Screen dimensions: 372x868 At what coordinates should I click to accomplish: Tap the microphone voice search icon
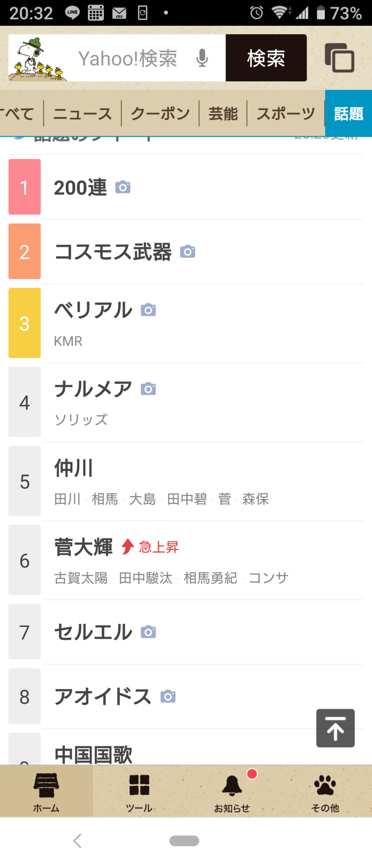point(202,58)
